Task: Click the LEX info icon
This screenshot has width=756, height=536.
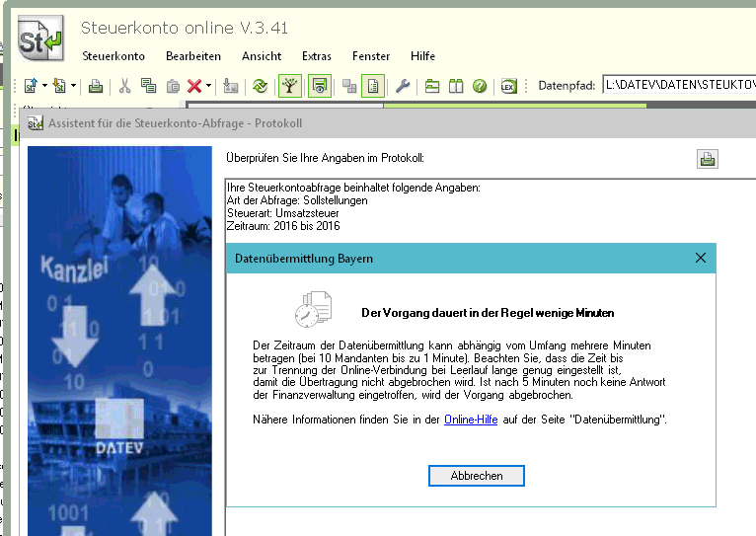Action: pyautogui.click(x=508, y=86)
